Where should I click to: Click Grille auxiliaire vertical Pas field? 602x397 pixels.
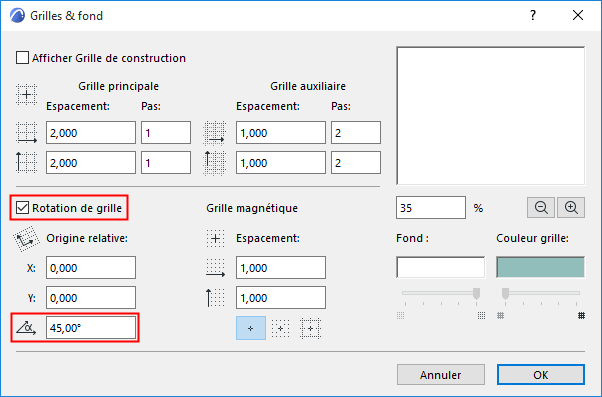tap(356, 163)
